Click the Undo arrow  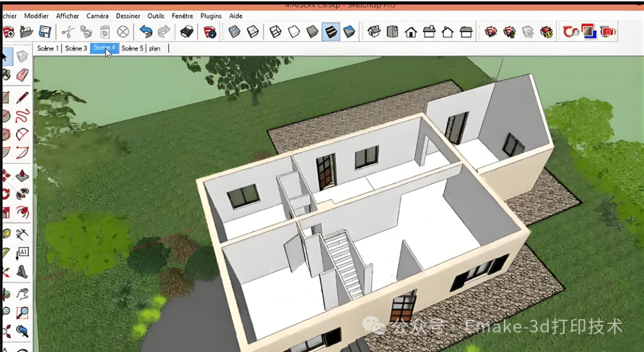(147, 32)
